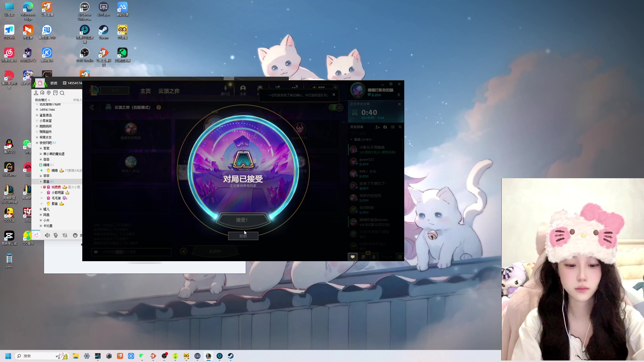Open the geek desktop shortcut
The image size is (644, 362).
(9, 261)
